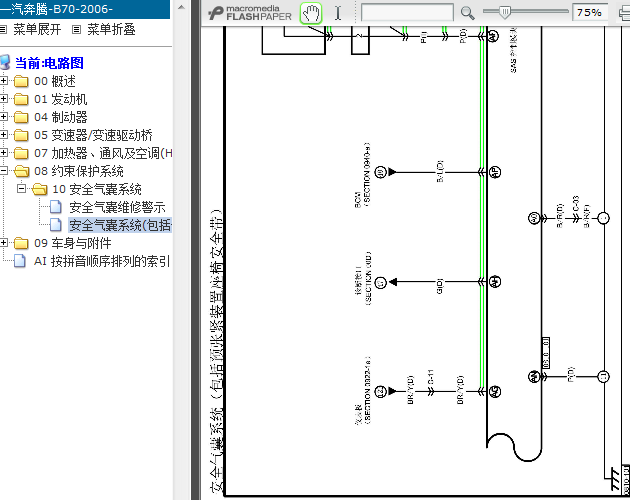Click folder icon of 05 变速器/变速驱动桥
The width and height of the screenshot is (630, 500).
pos(21,135)
